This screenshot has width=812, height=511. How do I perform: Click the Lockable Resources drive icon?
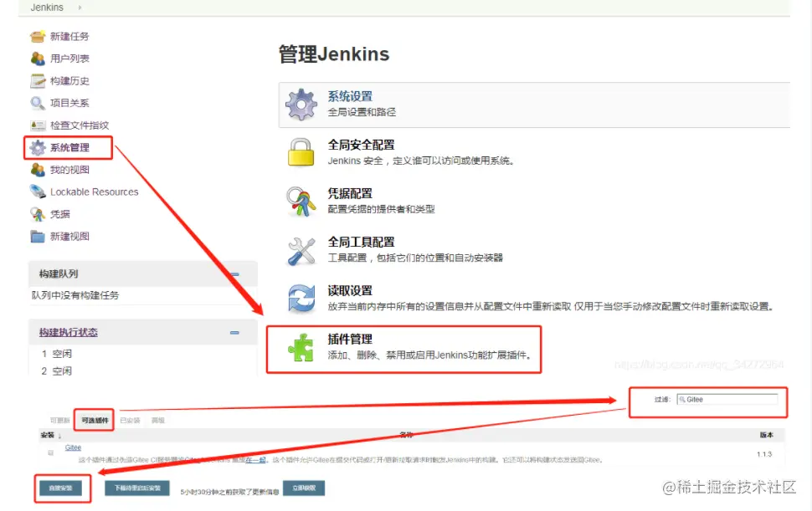[38, 192]
